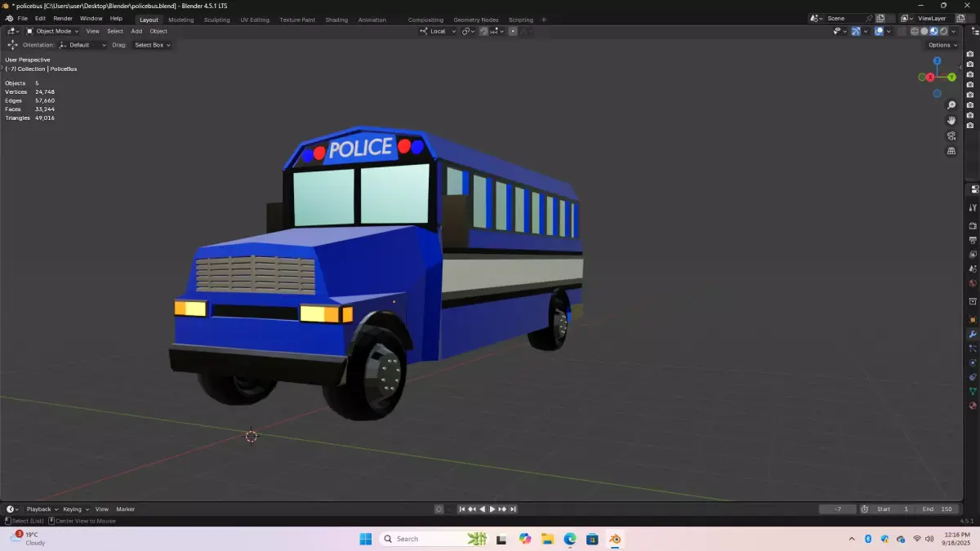Toggle snapping magnet icon in header
This screenshot has height=551, width=980.
pyautogui.click(x=483, y=31)
